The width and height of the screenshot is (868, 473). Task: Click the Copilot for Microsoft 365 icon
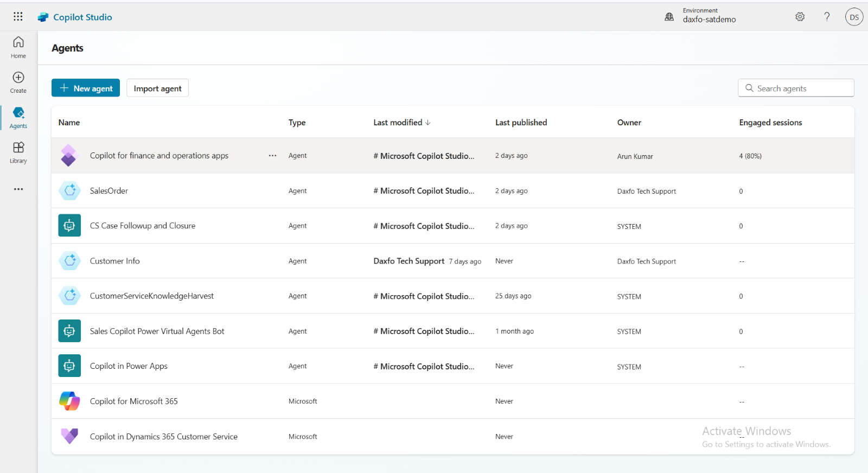tap(69, 401)
